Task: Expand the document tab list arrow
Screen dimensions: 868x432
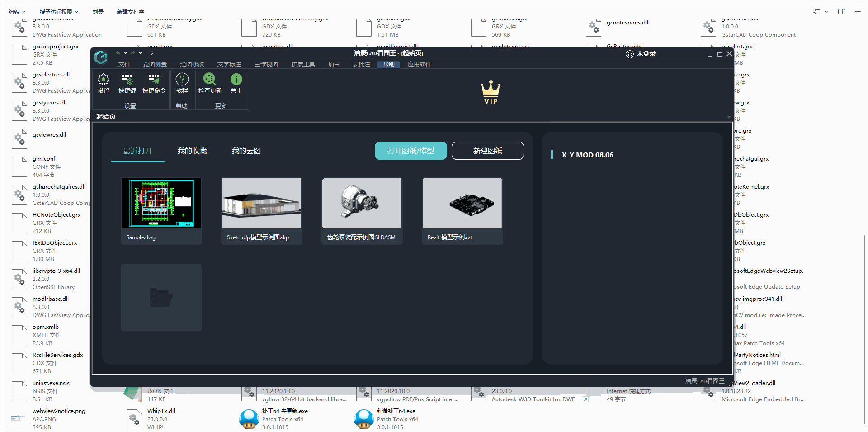Action: 729,117
